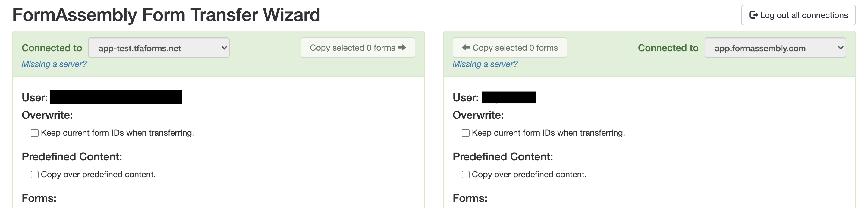This screenshot has height=208, width=868.
Task: Click the left arrow icon on right Copy button
Action: [466, 48]
